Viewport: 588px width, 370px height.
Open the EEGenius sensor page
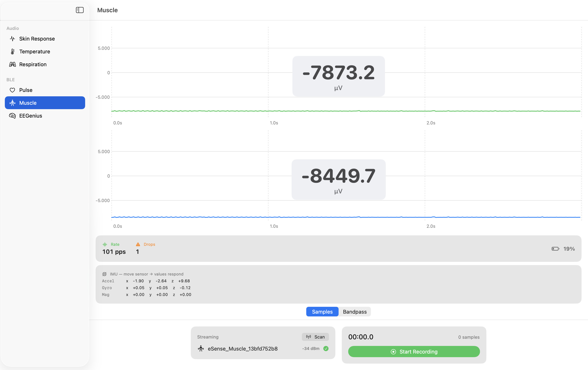coord(45,116)
